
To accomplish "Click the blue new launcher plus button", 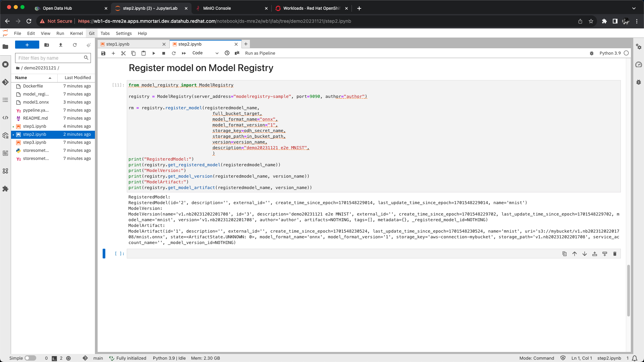I will pos(27,45).
